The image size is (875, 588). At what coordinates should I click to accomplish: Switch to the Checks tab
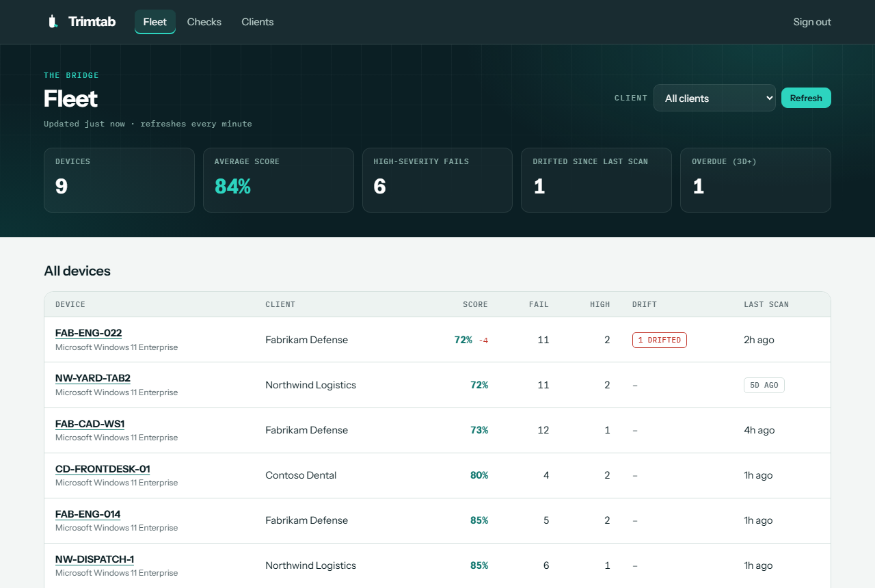204,22
